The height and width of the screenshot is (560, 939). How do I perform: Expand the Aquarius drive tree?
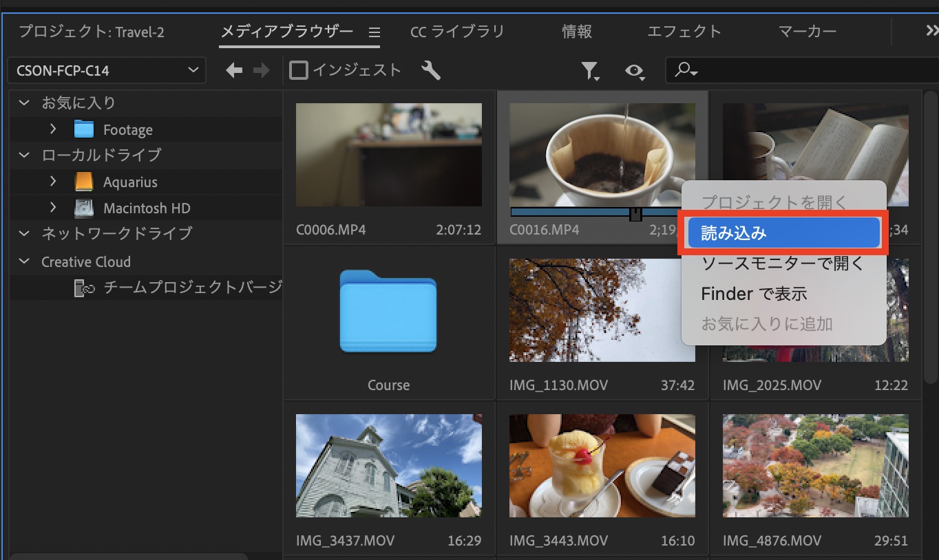coord(53,182)
